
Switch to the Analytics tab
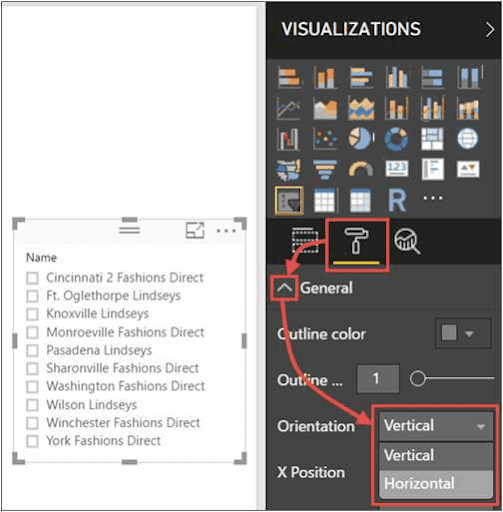click(x=407, y=241)
